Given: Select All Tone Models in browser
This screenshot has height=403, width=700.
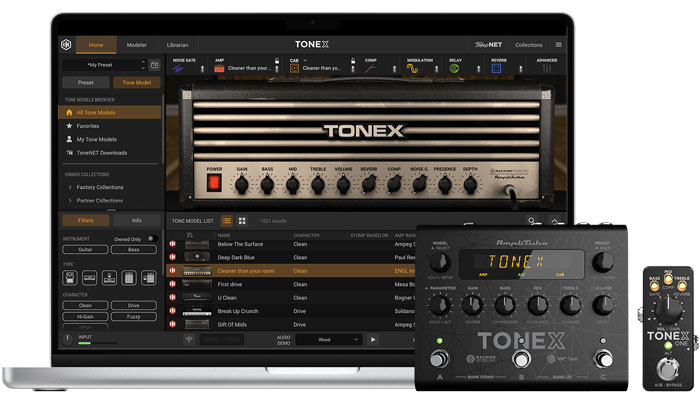Looking at the screenshot, I should [x=110, y=112].
